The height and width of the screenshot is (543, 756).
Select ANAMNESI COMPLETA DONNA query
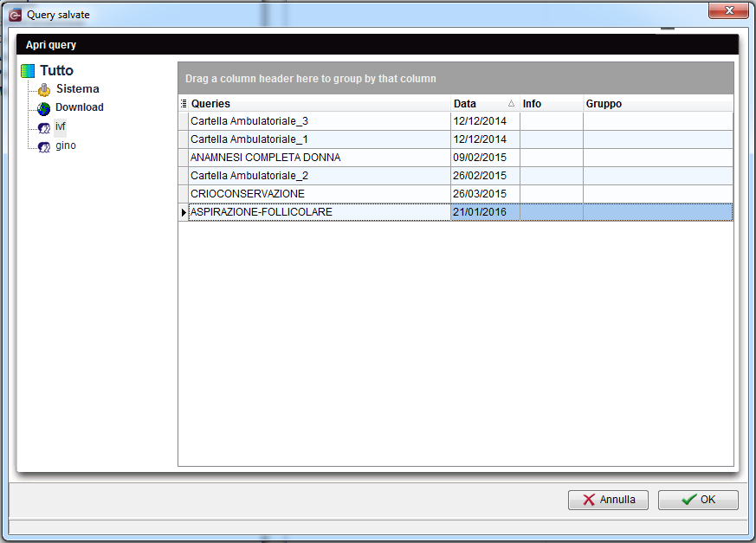coord(320,158)
